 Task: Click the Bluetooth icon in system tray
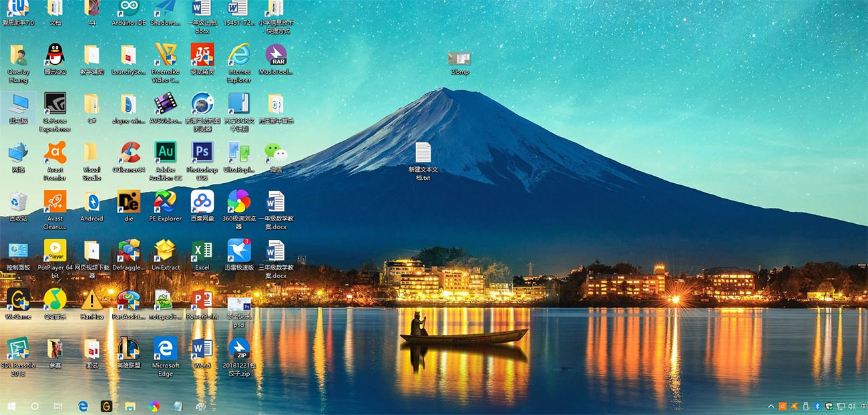click(817, 406)
